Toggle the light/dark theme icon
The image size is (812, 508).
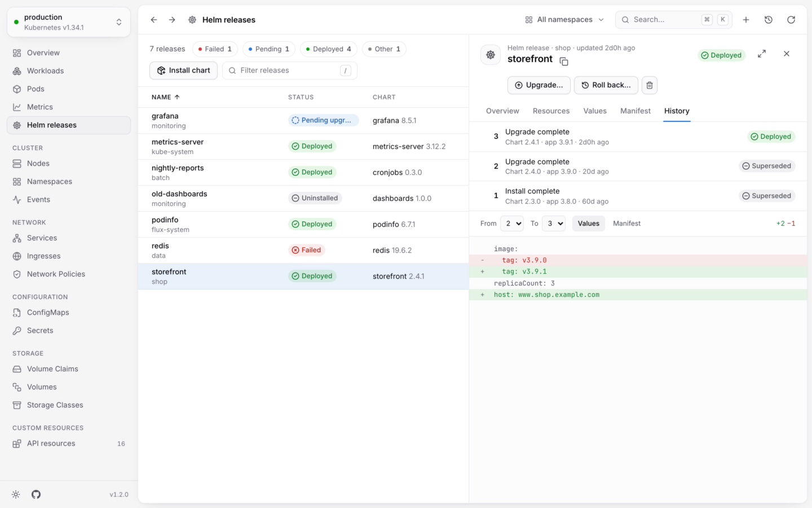click(x=16, y=494)
